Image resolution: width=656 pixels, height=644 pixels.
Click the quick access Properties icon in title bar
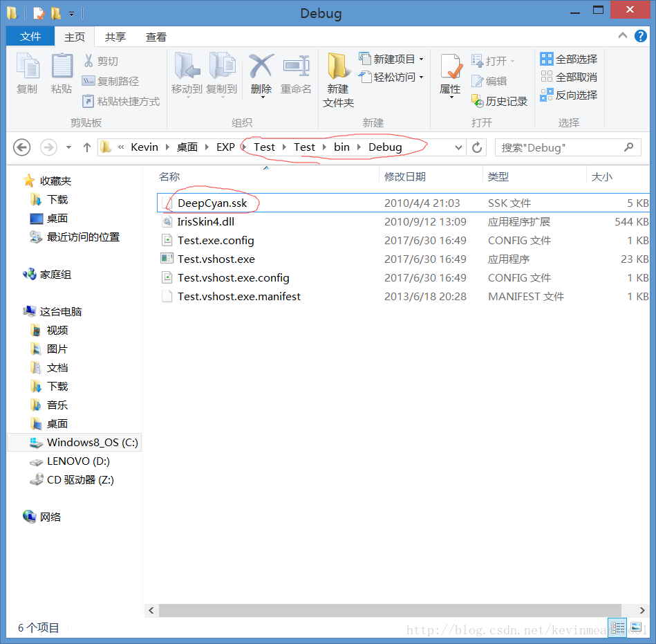coord(39,13)
